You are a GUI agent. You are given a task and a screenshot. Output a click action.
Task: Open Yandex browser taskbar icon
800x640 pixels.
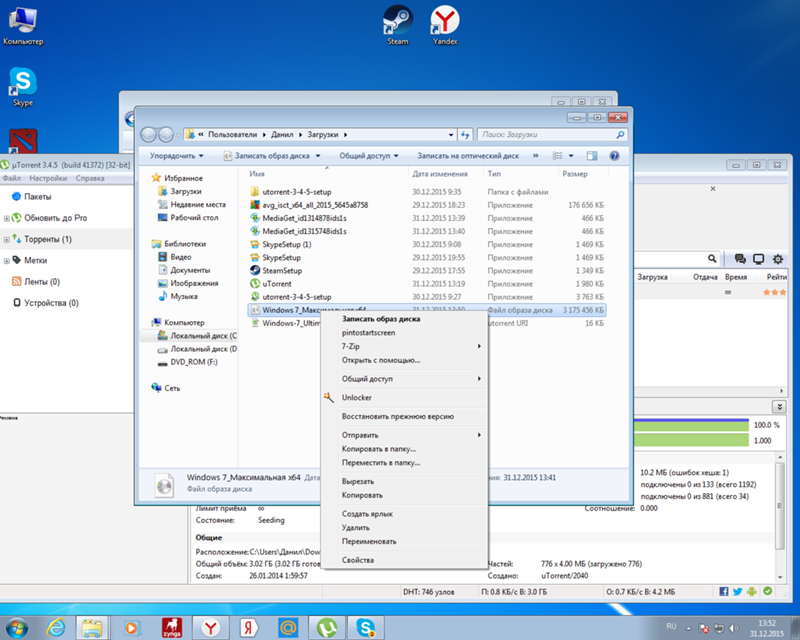(x=210, y=627)
